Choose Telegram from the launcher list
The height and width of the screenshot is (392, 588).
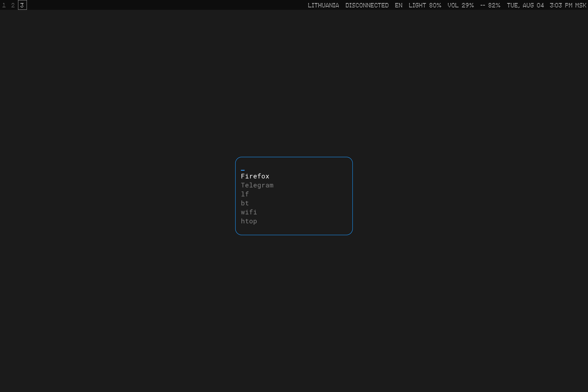tap(257, 185)
